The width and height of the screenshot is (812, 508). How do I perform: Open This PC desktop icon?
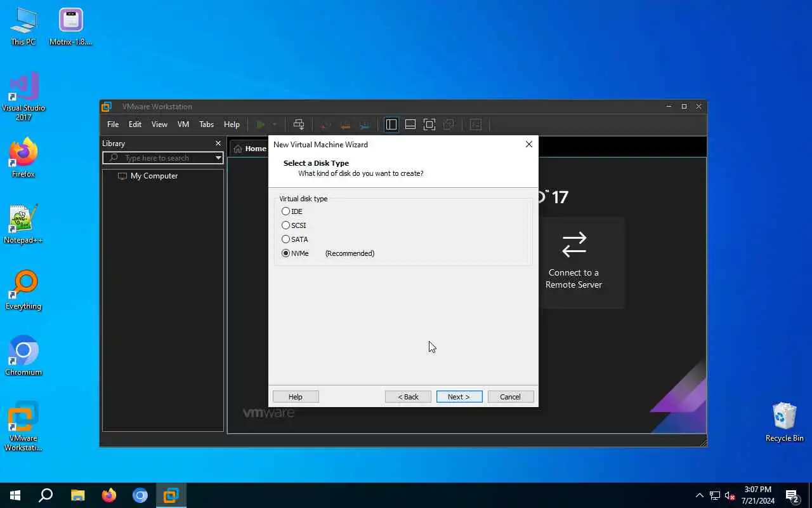pos(23,27)
